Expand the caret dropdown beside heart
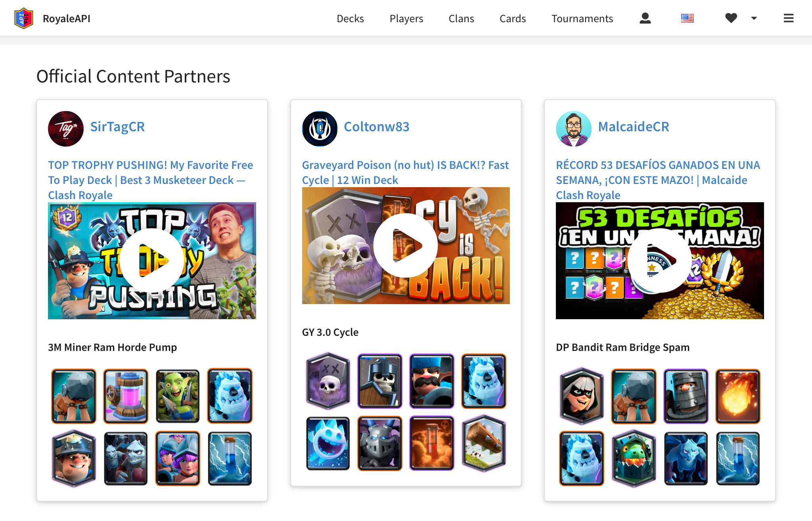This screenshot has height=521, width=812. click(x=754, y=18)
